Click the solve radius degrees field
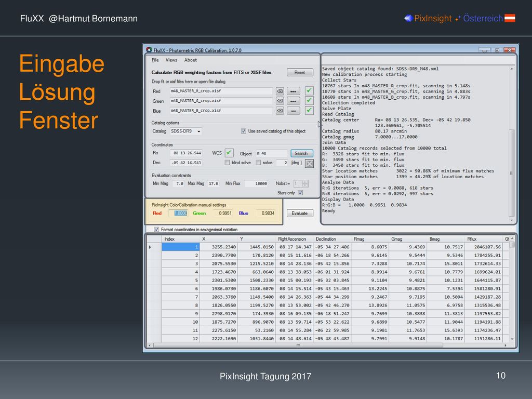 coord(282,163)
